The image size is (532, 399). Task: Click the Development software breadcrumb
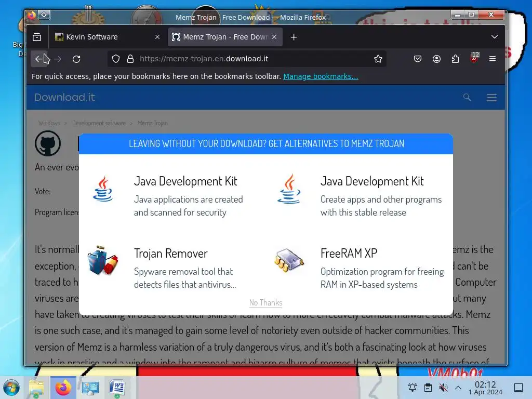click(x=99, y=123)
